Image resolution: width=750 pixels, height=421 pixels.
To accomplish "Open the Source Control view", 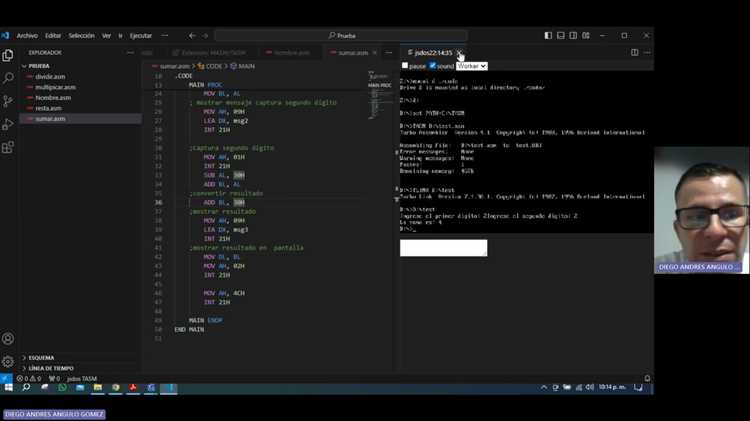I will coord(8,101).
